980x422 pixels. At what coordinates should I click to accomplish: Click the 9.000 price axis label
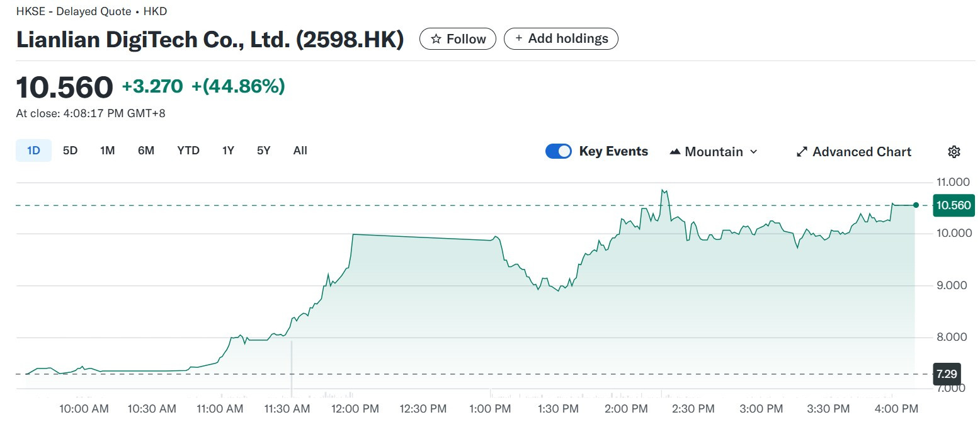pos(952,285)
